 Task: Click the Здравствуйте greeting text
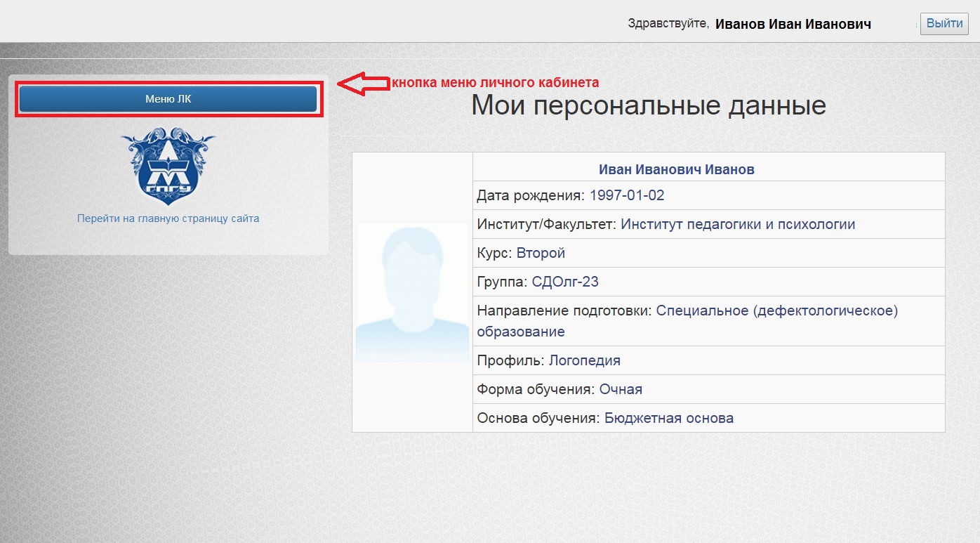click(x=668, y=24)
